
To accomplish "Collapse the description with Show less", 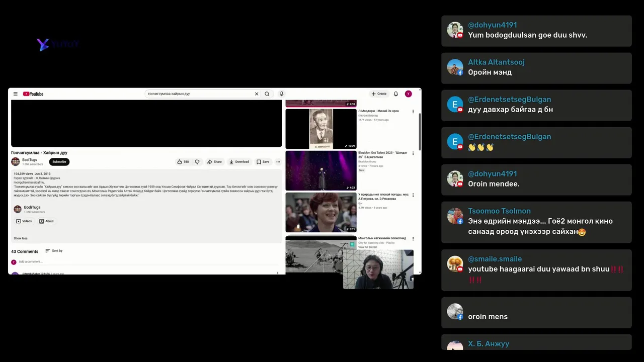I will coord(21,238).
